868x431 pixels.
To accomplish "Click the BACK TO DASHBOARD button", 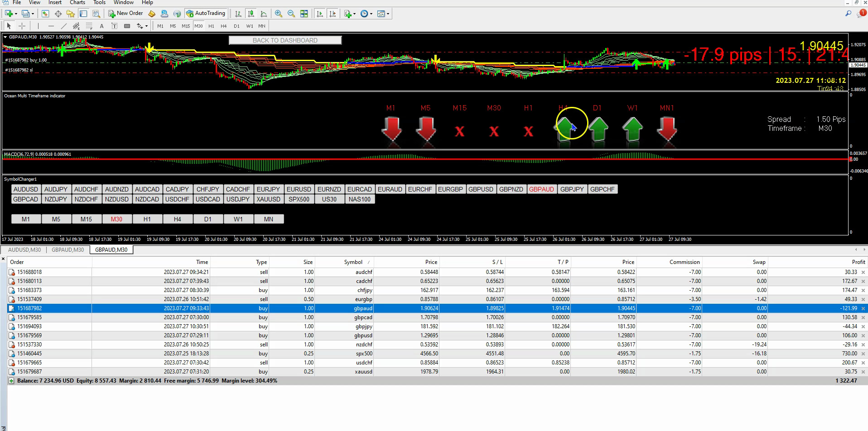I will click(285, 40).
